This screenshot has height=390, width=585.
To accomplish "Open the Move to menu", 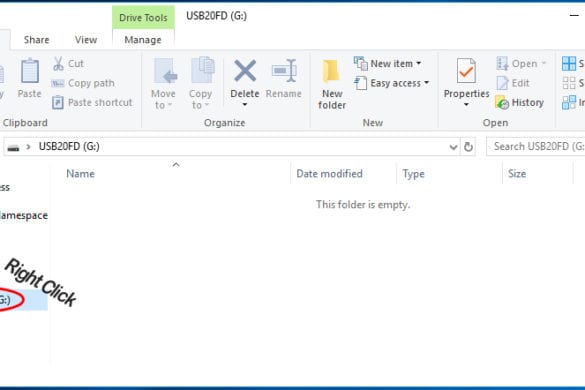I will (163, 84).
